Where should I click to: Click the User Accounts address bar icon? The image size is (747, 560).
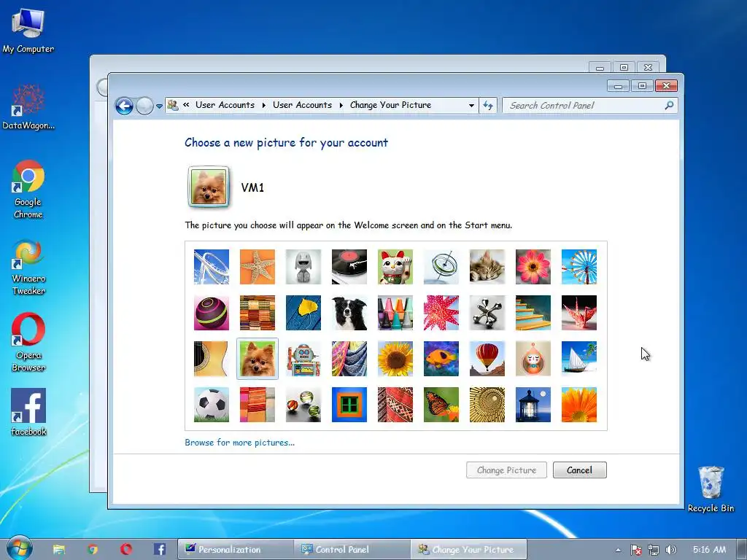[173, 105]
